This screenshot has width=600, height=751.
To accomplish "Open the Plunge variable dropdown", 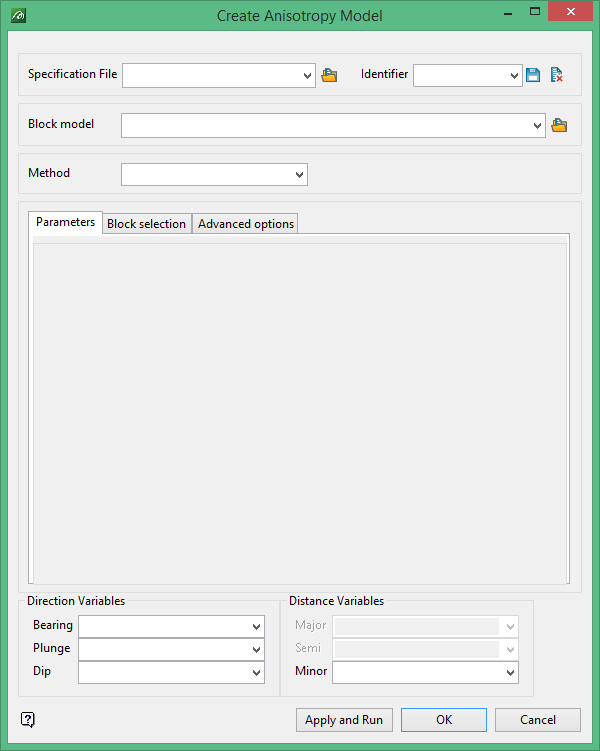I will pyautogui.click(x=257, y=649).
